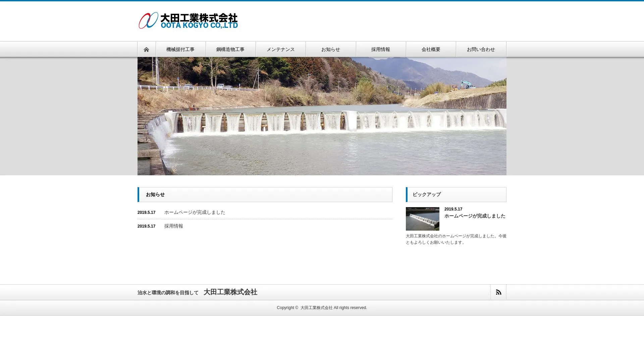
Task: Open the RSS feed icon in footer
Action: click(498, 292)
